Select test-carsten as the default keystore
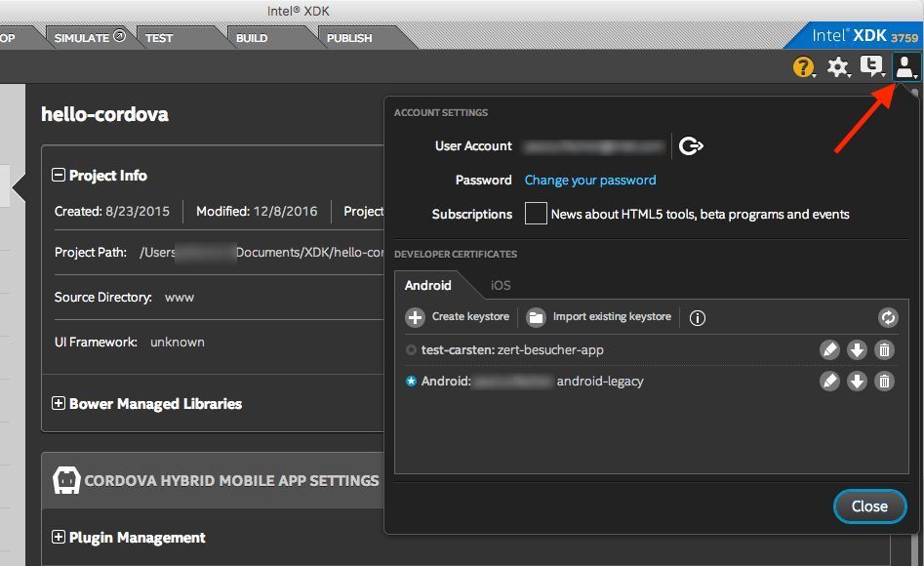This screenshot has height=566, width=924. (x=411, y=350)
